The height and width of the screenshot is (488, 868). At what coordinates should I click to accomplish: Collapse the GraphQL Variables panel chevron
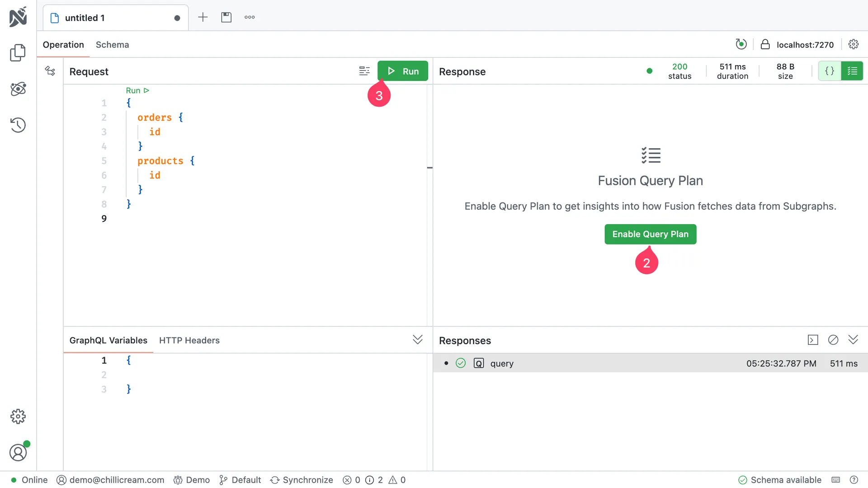tap(417, 340)
